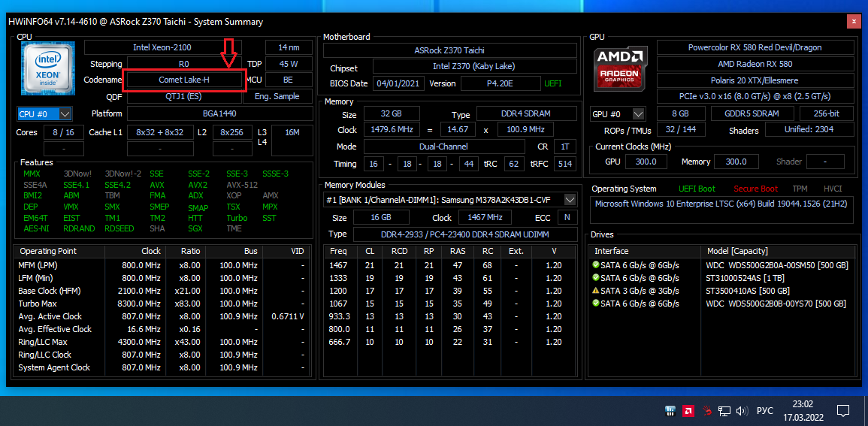Screen dimensions: 868x426
Task: Click the Operating Point column header
Action: 59,251
